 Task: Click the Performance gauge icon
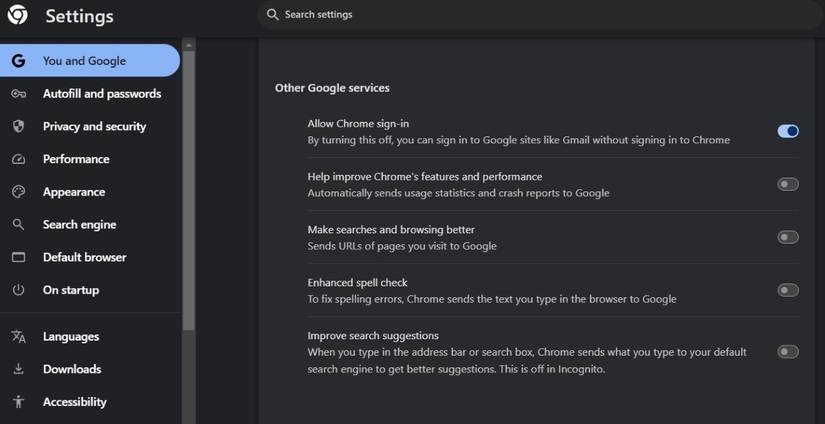18,159
